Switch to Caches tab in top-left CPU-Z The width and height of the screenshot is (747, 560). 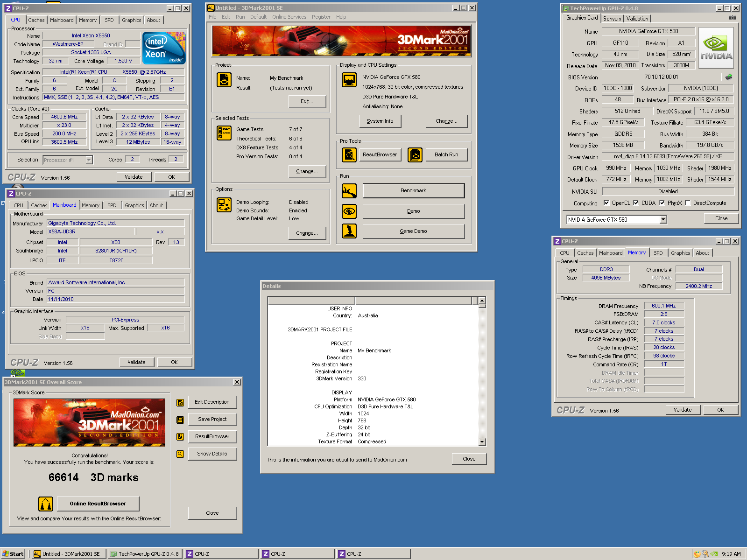(x=36, y=20)
